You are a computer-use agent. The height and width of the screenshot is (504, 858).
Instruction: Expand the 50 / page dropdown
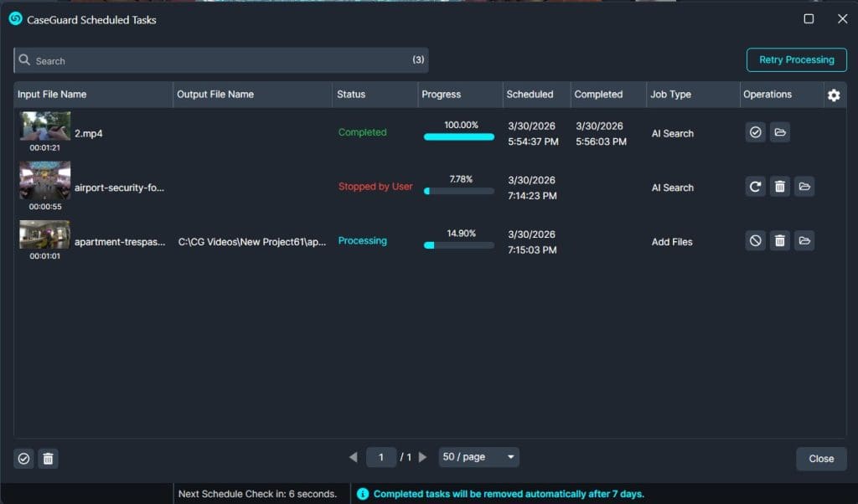[x=478, y=457]
